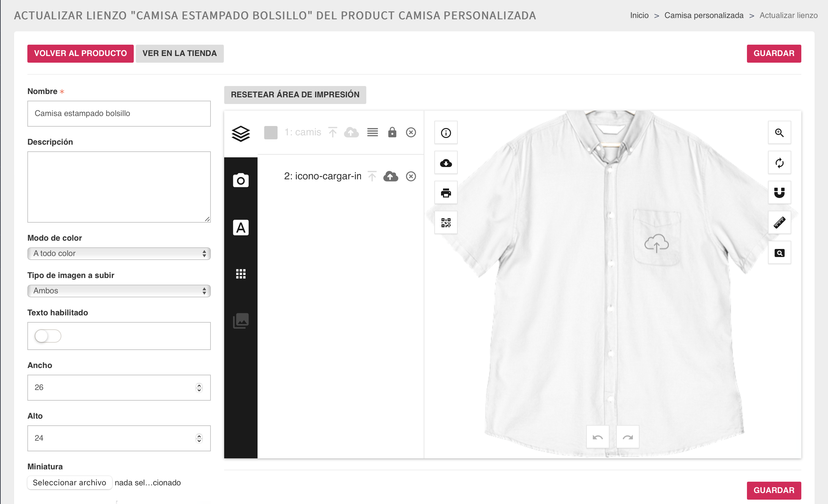Click the preview magnifier box icon
The width and height of the screenshot is (828, 504).
[779, 253]
